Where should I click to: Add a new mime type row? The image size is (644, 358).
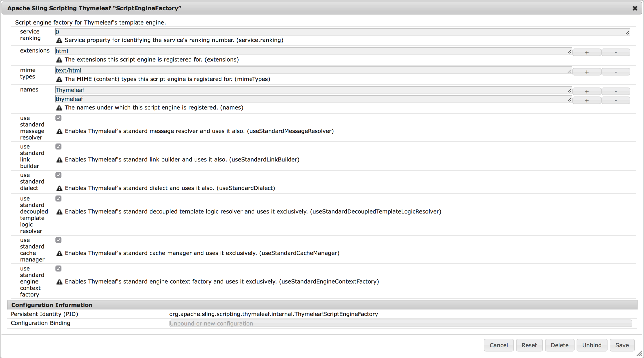(587, 71)
